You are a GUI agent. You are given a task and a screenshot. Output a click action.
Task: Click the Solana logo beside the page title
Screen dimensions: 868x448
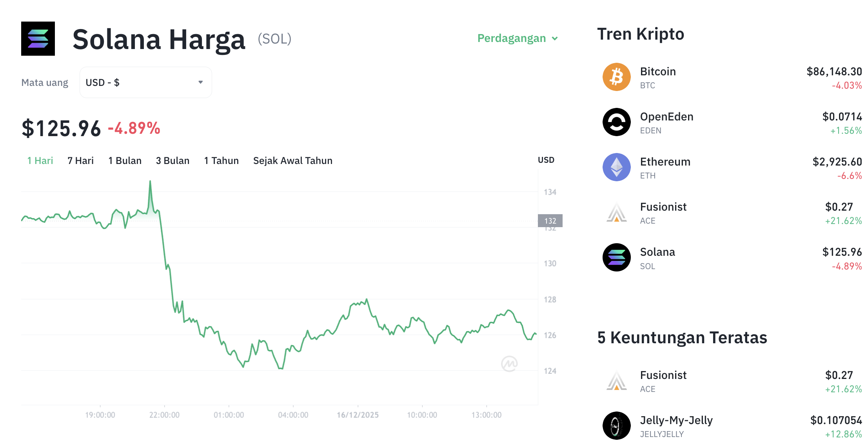38,39
